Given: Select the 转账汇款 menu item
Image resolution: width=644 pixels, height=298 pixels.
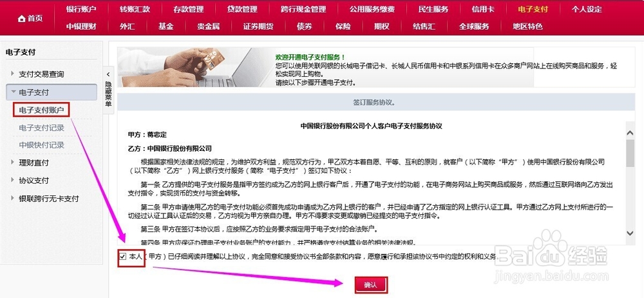Looking at the screenshot, I should (x=135, y=9).
